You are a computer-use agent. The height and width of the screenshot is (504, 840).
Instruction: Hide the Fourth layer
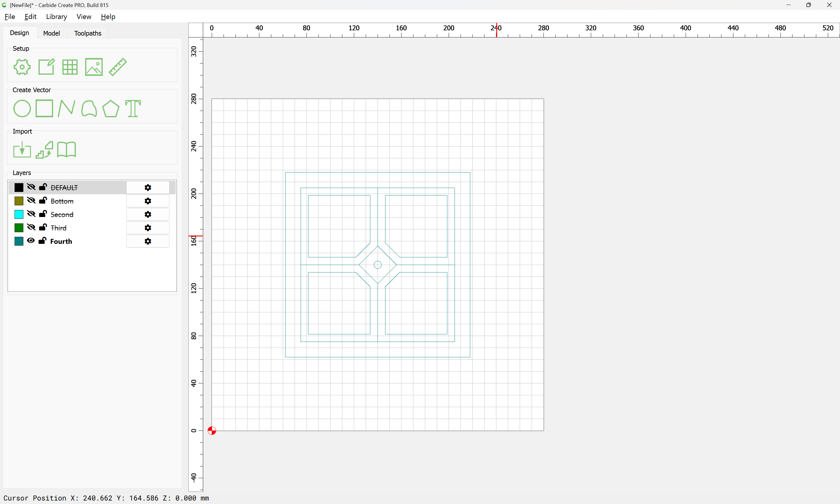click(31, 240)
